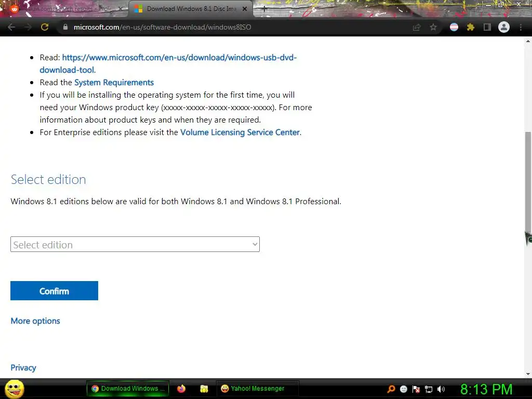Open the Extensions puzzle piece menu

pos(471,27)
